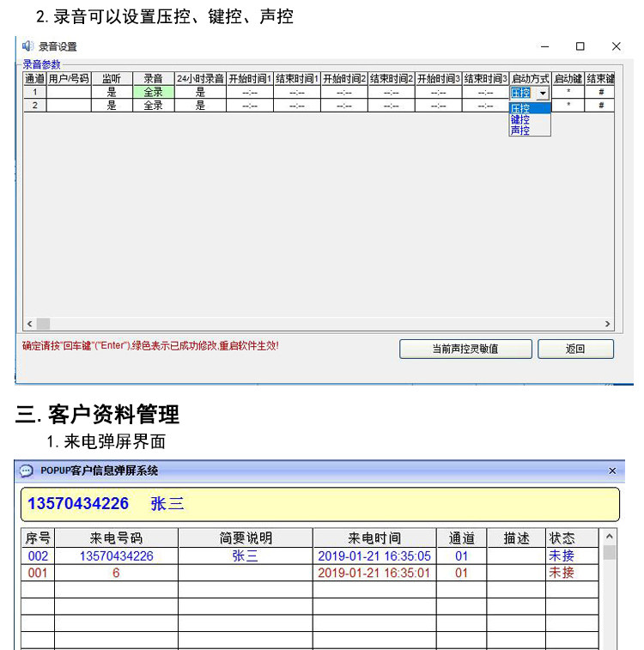Click the 用户/号码 field in channel 2
644x650 pixels.
69,106
